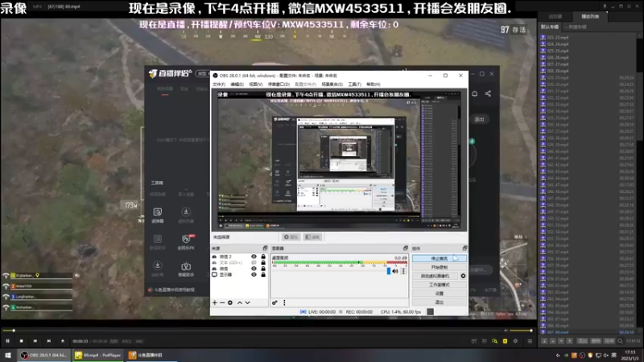Hide the 显示器 display source
The width and height of the screenshot is (644, 362).
tap(254, 274)
